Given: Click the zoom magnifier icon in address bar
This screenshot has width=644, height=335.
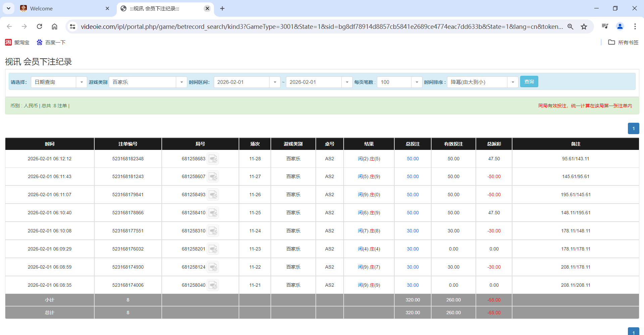Looking at the screenshot, I should click(x=571, y=26).
